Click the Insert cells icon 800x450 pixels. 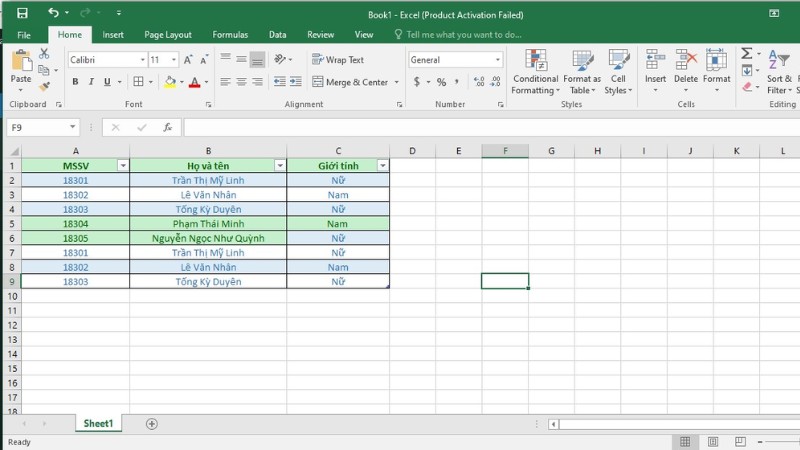point(655,72)
